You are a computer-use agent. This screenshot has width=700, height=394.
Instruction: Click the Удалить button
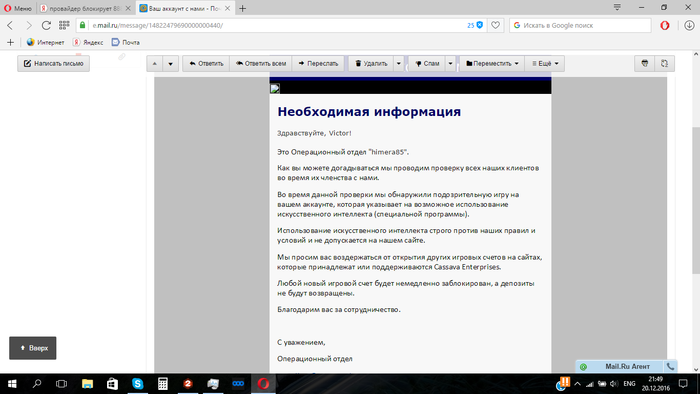(371, 63)
